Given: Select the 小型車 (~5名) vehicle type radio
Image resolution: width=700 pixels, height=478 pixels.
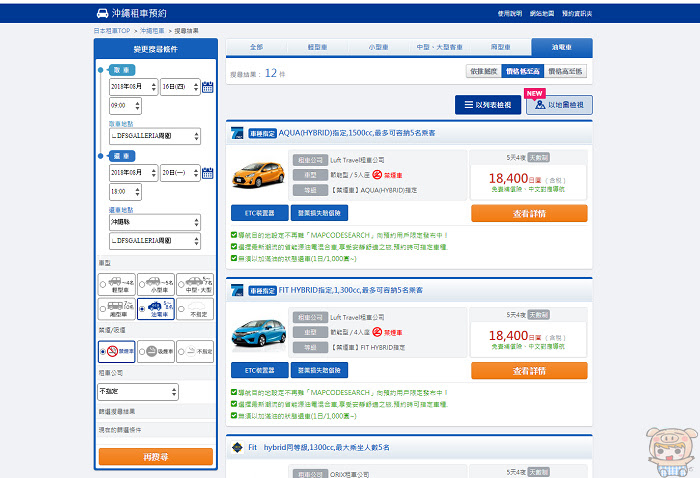Looking at the screenshot, I should [x=142, y=284].
